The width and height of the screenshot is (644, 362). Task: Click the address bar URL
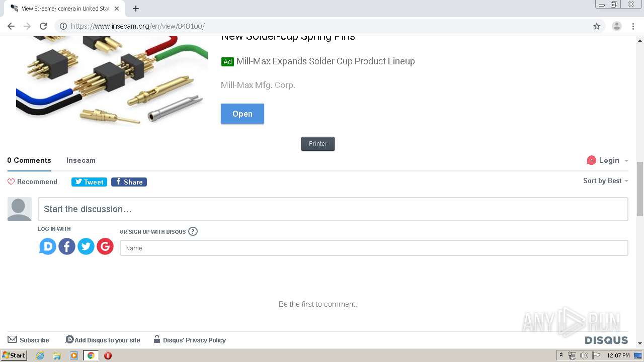click(x=138, y=26)
